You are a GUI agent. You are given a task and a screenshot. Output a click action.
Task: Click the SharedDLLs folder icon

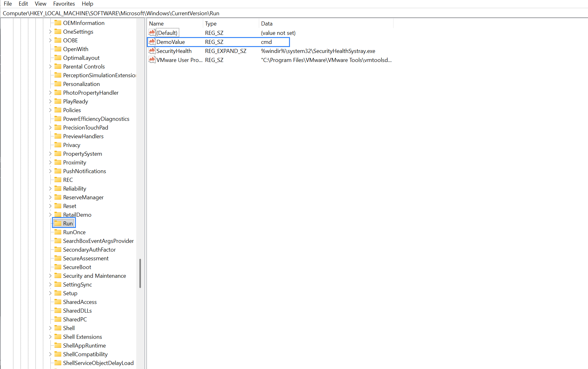[58, 310]
